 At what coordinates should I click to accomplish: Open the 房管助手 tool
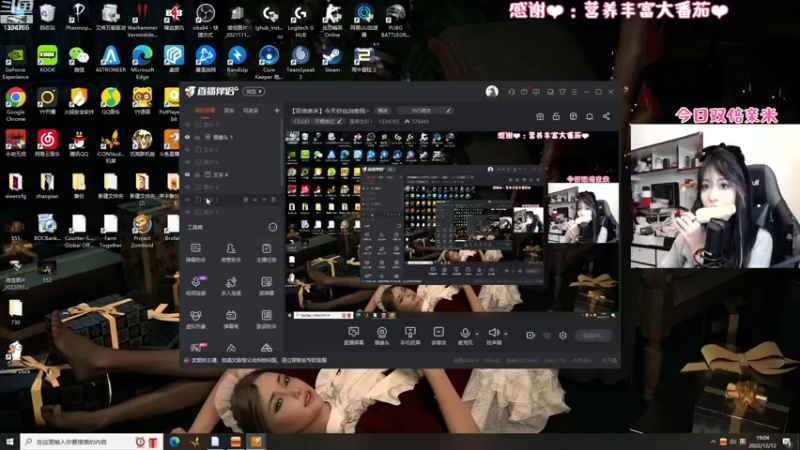[x=231, y=252]
